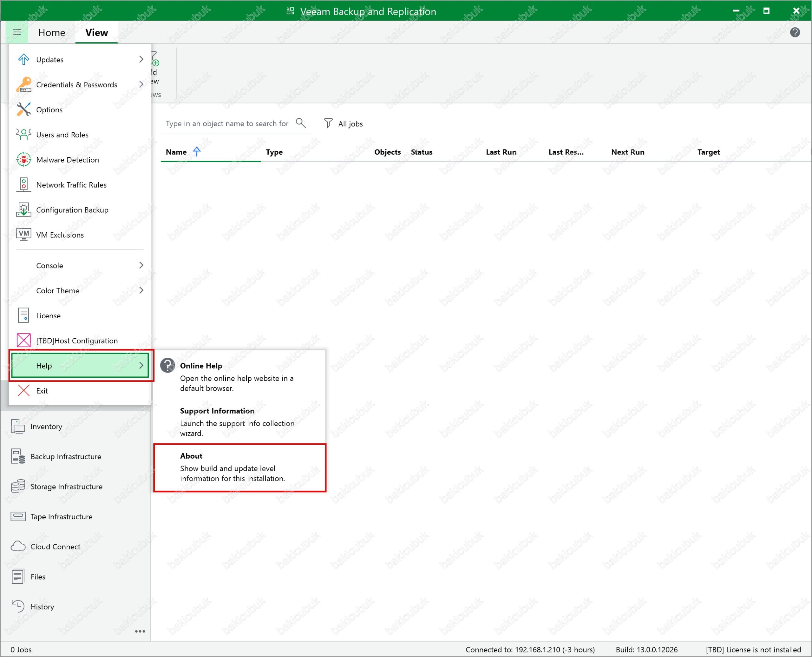Image resolution: width=812 pixels, height=657 pixels.
Task: Click the Network Traffic Rules icon
Action: 23,184
